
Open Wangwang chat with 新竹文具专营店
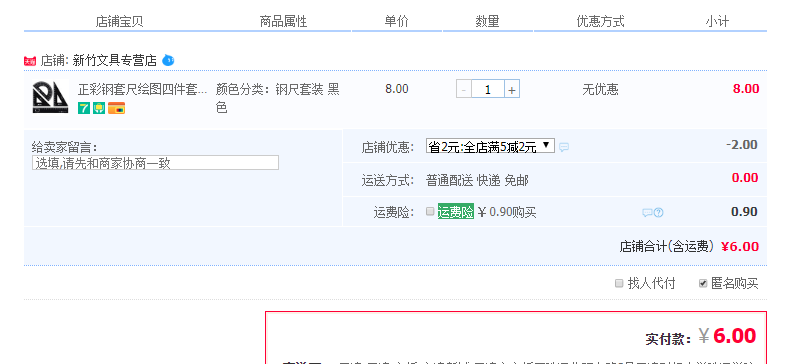tap(168, 60)
